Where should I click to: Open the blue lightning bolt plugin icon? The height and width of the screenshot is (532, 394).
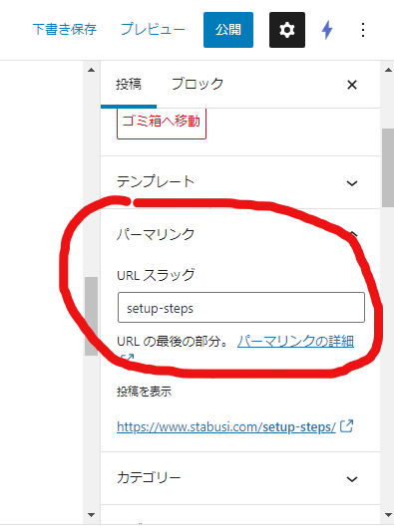[327, 30]
